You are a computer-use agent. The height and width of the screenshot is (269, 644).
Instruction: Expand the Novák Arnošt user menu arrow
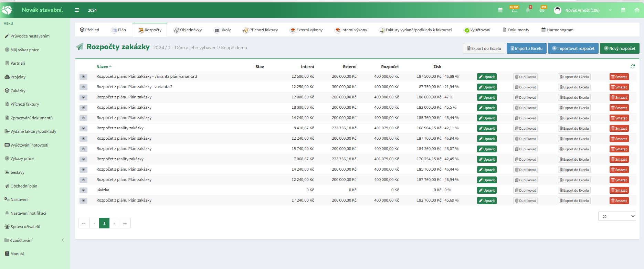pos(610,10)
